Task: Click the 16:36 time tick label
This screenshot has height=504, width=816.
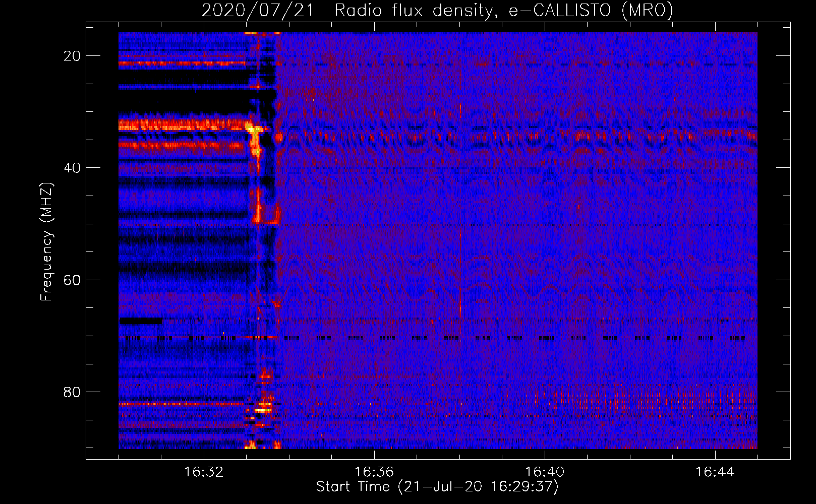Action: coord(374,472)
